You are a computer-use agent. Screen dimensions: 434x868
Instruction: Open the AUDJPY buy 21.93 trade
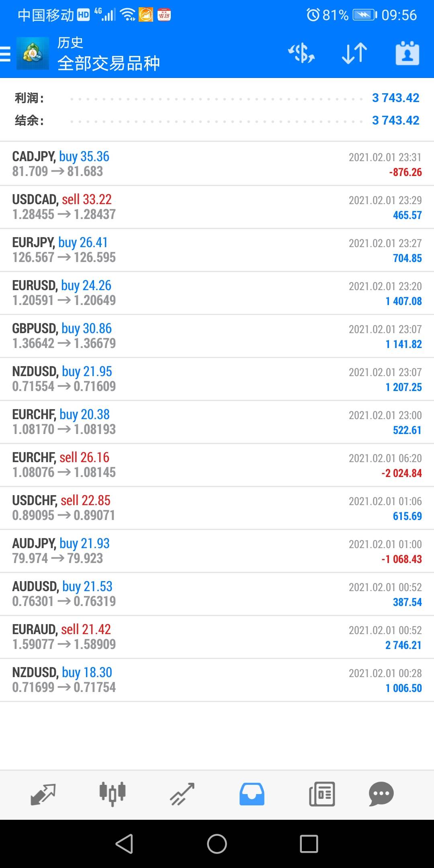click(217, 551)
